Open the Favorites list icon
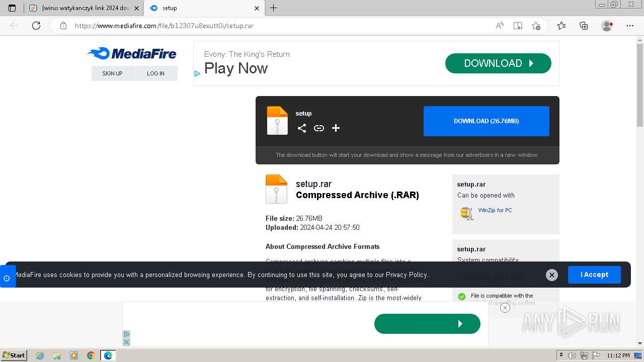Image resolution: width=644 pixels, height=362 pixels. click(561, 26)
